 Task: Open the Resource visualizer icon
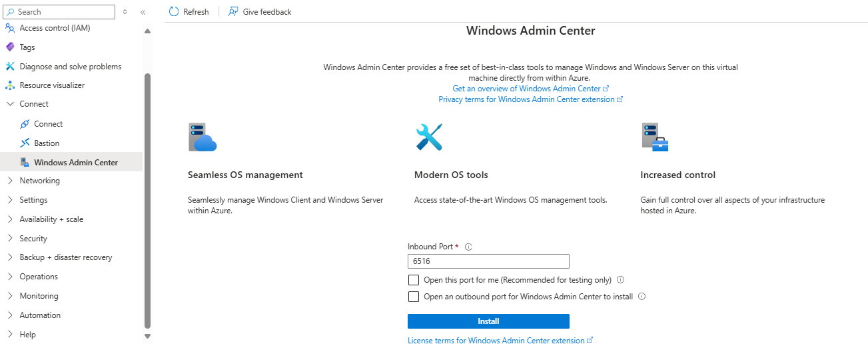pos(10,85)
